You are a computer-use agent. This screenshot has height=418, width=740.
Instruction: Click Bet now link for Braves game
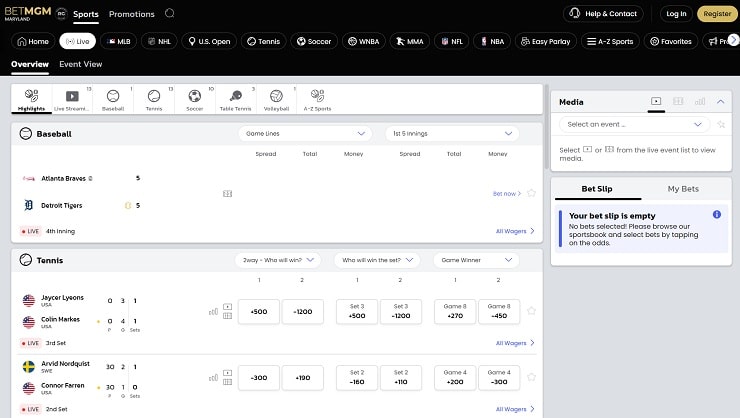[507, 193]
